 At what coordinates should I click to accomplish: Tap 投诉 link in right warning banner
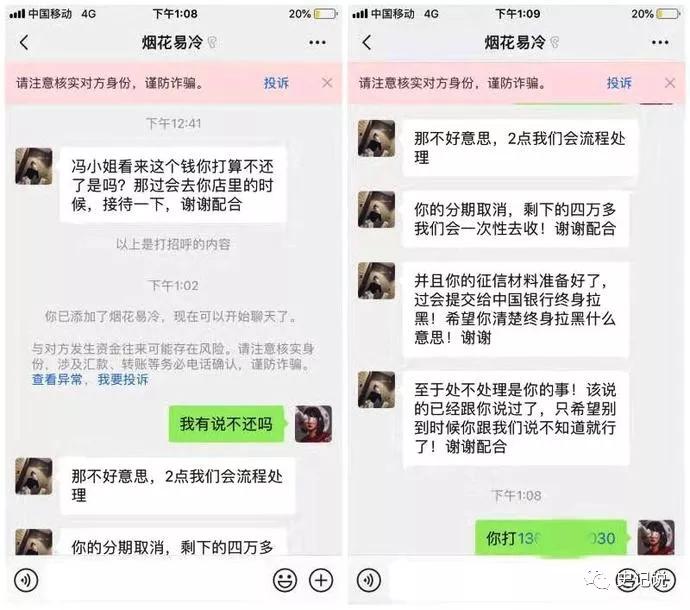tap(619, 83)
